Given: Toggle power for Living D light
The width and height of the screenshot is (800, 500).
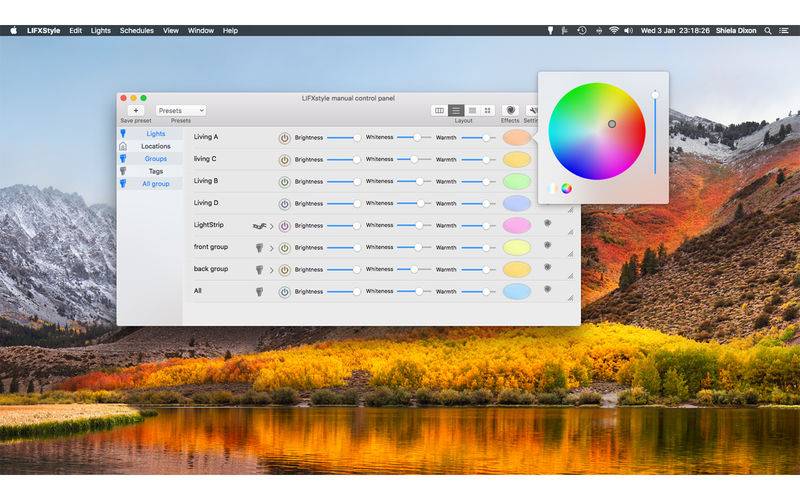Looking at the screenshot, I should point(284,204).
